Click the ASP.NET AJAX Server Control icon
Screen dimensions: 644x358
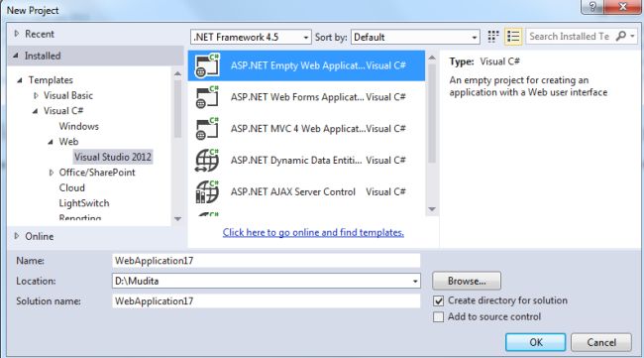click(207, 192)
